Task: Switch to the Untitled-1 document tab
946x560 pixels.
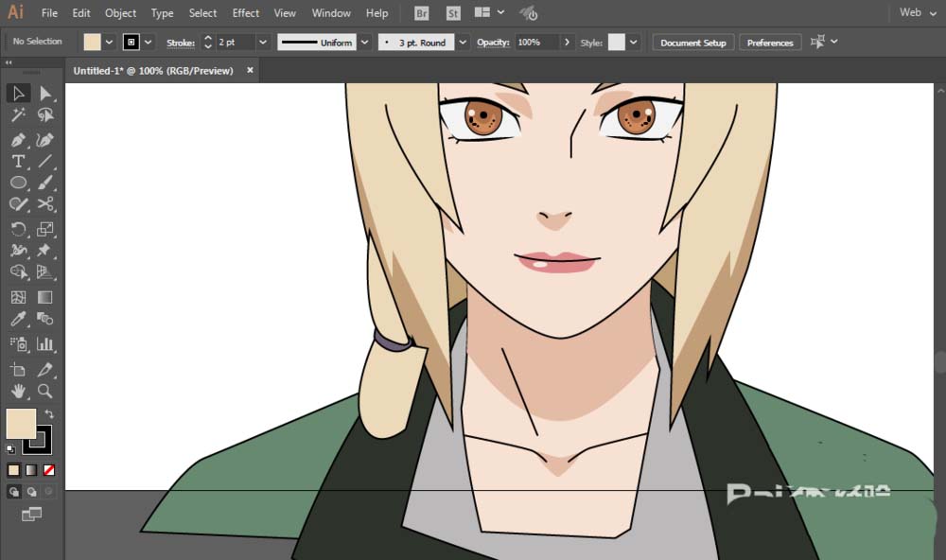Action: pyautogui.click(x=153, y=71)
